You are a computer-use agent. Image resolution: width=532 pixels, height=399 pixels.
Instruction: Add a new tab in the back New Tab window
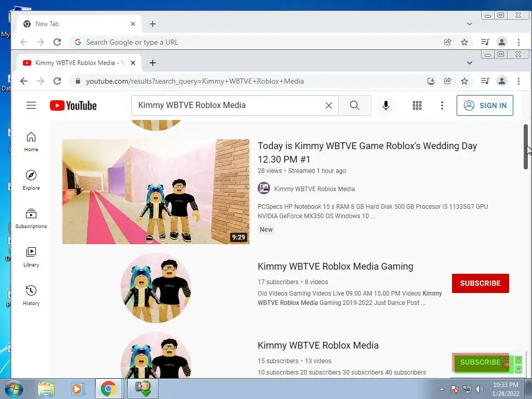click(153, 24)
